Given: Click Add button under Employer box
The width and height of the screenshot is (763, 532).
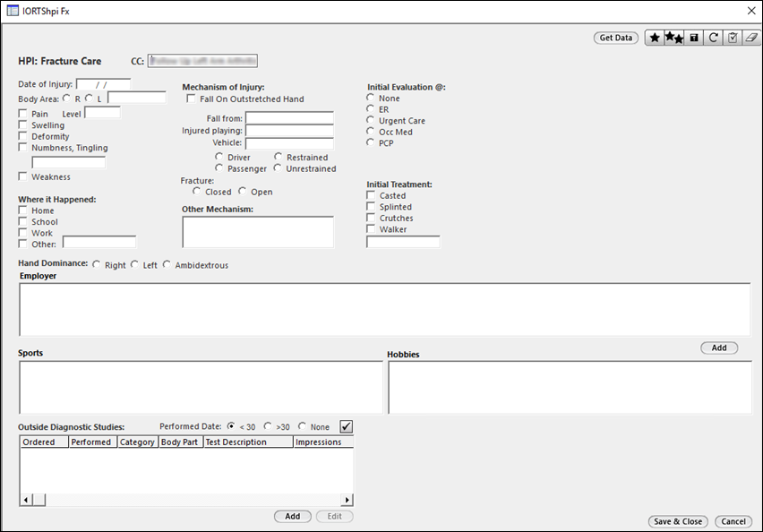Looking at the screenshot, I should point(719,348).
